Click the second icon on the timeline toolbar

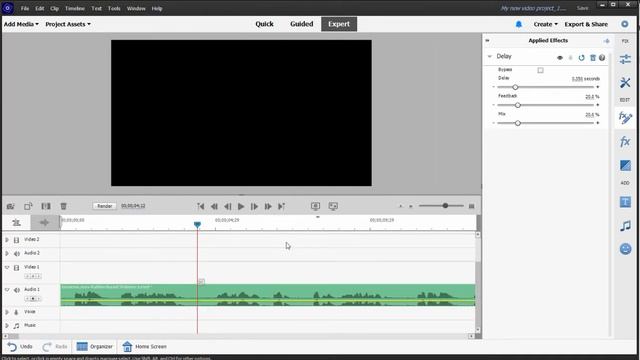click(x=28, y=206)
